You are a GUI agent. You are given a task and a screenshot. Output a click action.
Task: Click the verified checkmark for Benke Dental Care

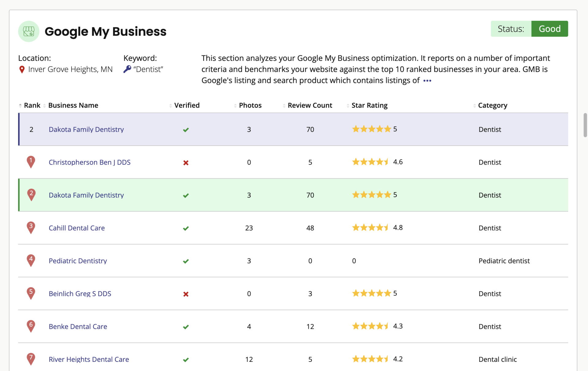pyautogui.click(x=186, y=327)
